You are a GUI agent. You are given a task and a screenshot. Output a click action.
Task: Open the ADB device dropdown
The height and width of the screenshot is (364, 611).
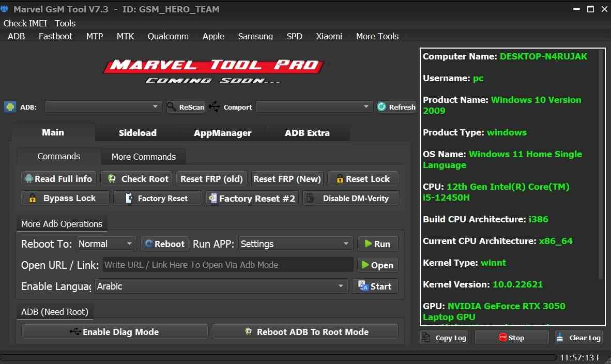tap(103, 107)
